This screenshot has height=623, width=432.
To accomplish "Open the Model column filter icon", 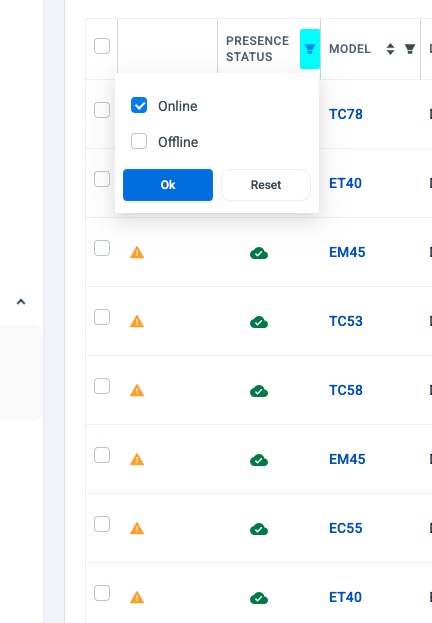I will click(410, 49).
